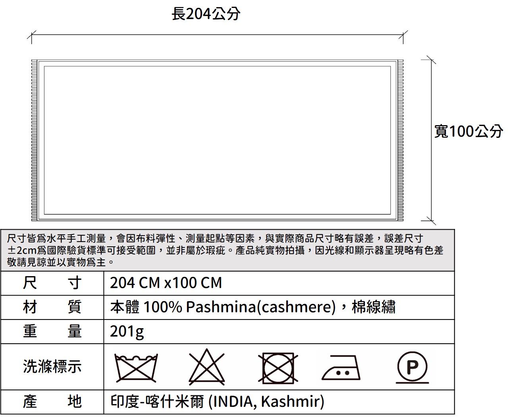Viewport: 513px width, 420px height.
Task: Click the 尺寸 row header cell
Action: 52,283
